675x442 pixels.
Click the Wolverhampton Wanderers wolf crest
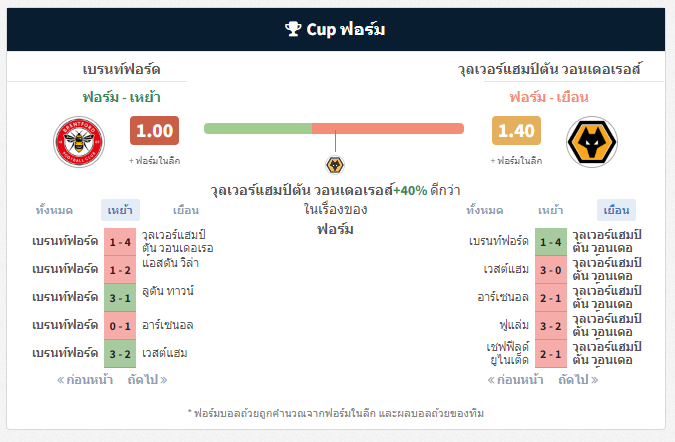tap(591, 142)
